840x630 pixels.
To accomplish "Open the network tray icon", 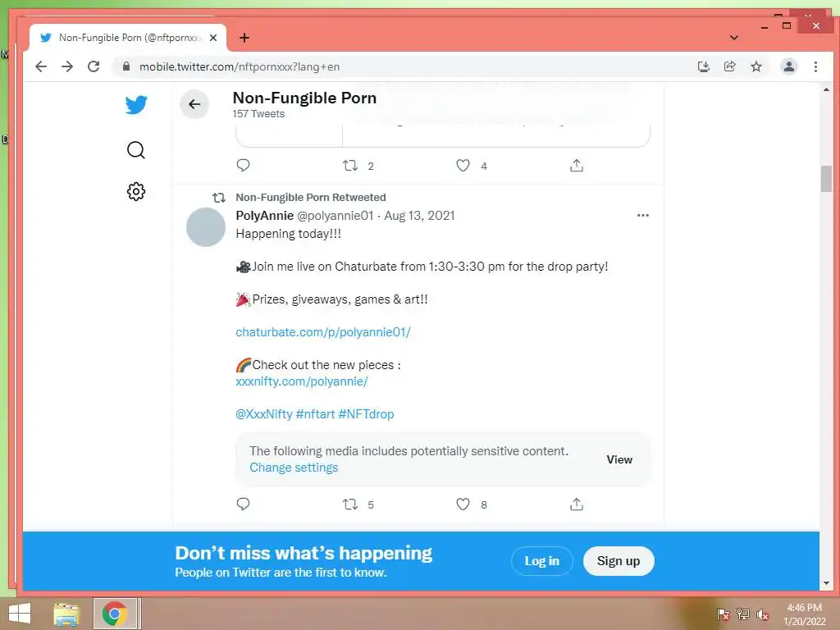I will 743,614.
